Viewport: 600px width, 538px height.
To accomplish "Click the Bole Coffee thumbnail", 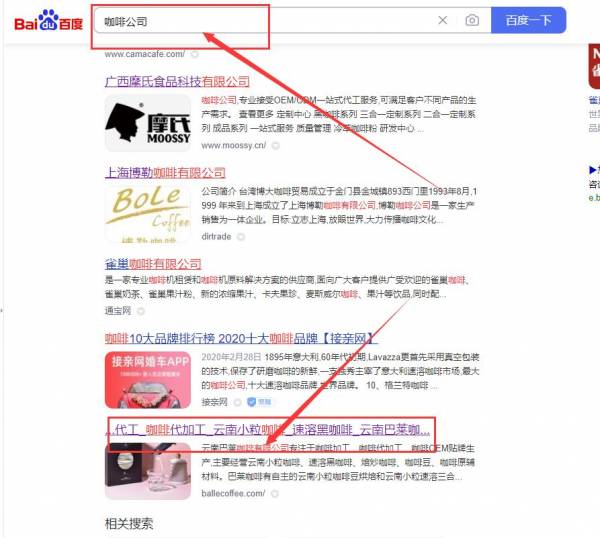I will click(148, 214).
